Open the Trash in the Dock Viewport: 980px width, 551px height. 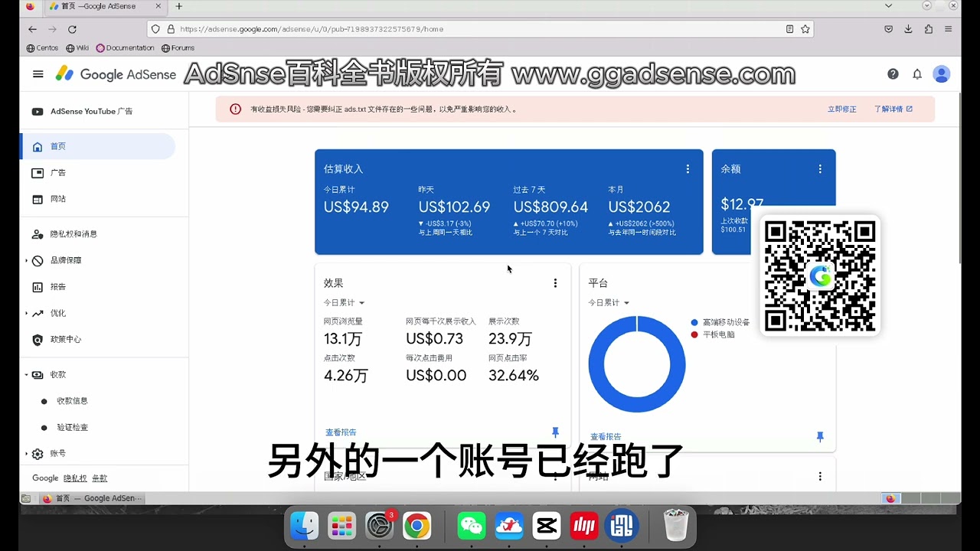point(676,526)
